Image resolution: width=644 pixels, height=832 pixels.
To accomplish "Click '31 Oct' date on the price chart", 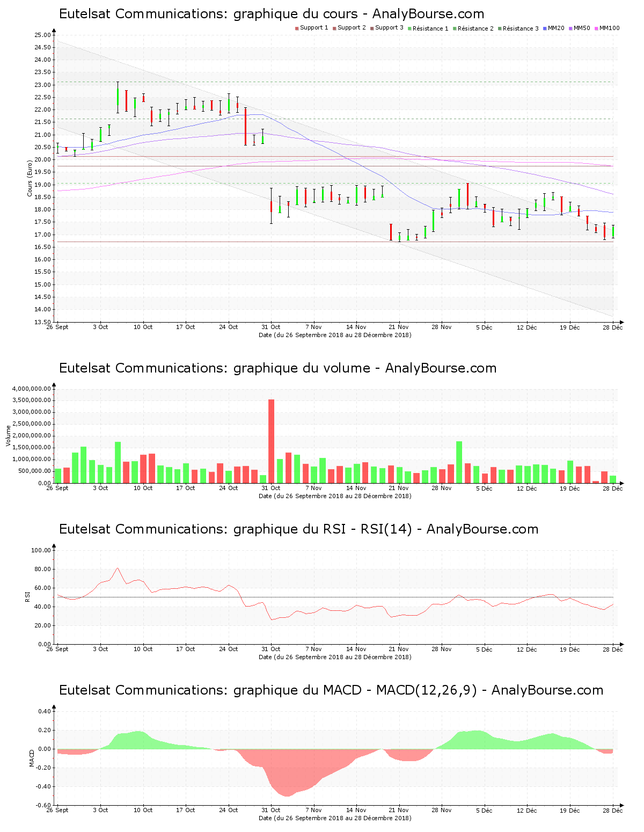I will tap(271, 327).
